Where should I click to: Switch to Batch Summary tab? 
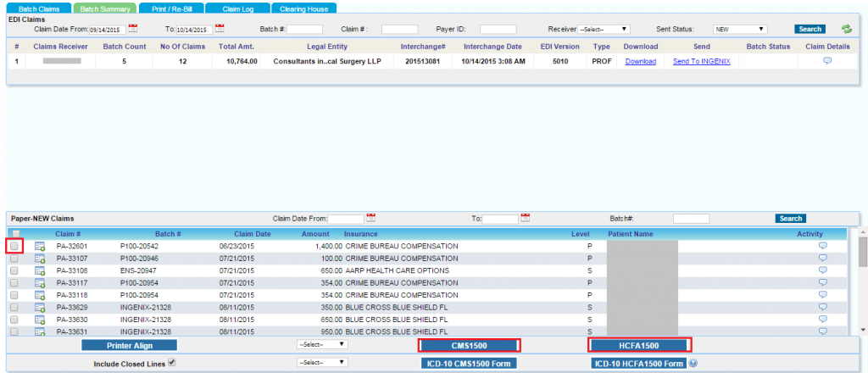tap(104, 8)
